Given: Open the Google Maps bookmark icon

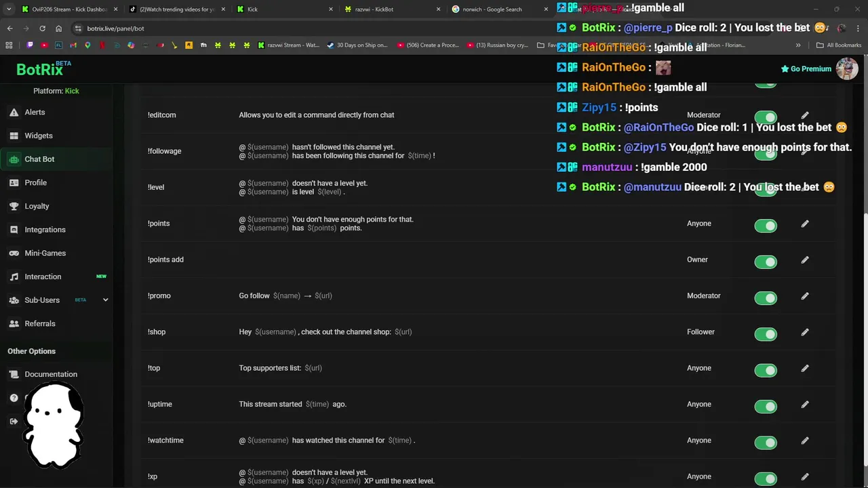Looking at the screenshot, I should (87, 45).
